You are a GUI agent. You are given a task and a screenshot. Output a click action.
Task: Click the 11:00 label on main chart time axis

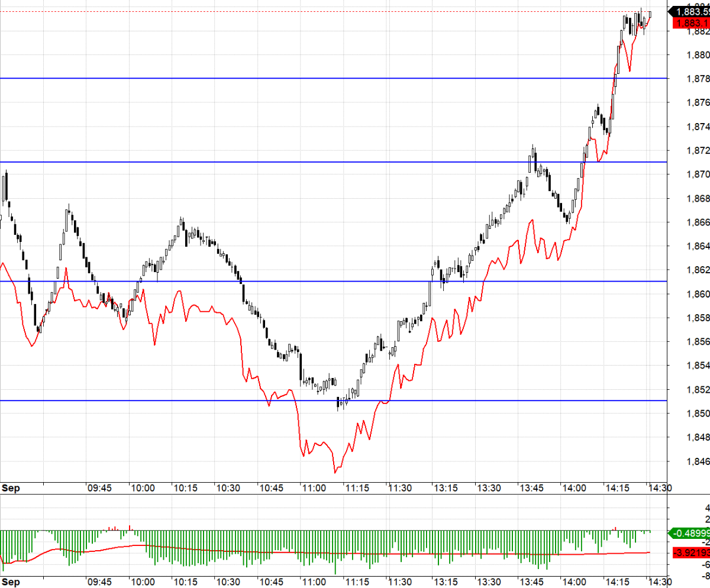[x=314, y=488]
